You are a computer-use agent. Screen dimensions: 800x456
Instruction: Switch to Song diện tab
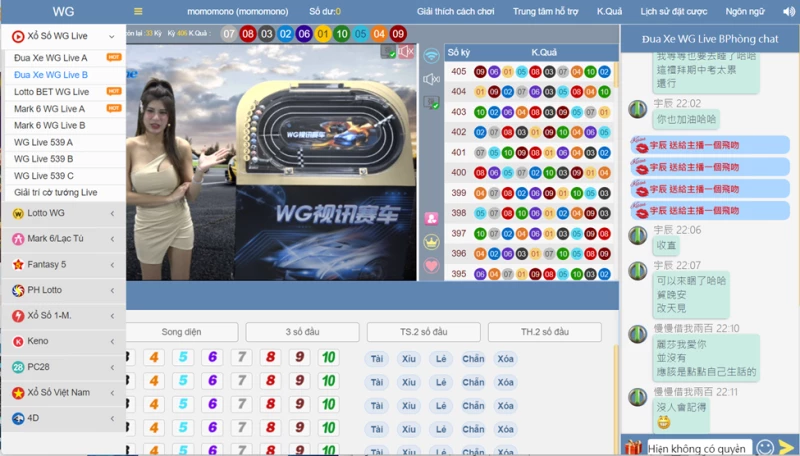(182, 332)
